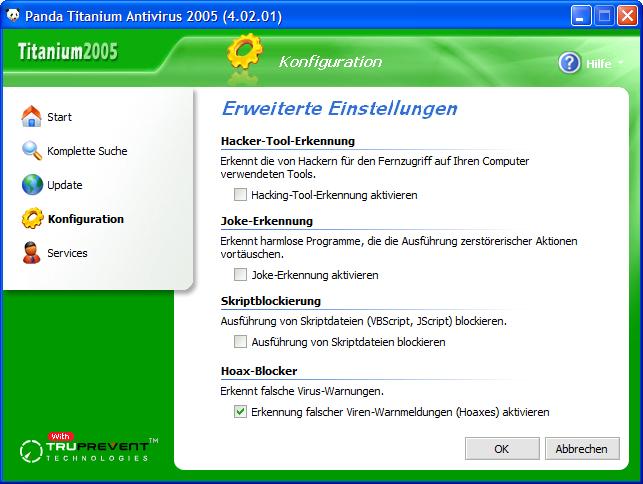Click the Konfiguration gear icon in sidebar
The image size is (643, 484).
click(x=32, y=219)
